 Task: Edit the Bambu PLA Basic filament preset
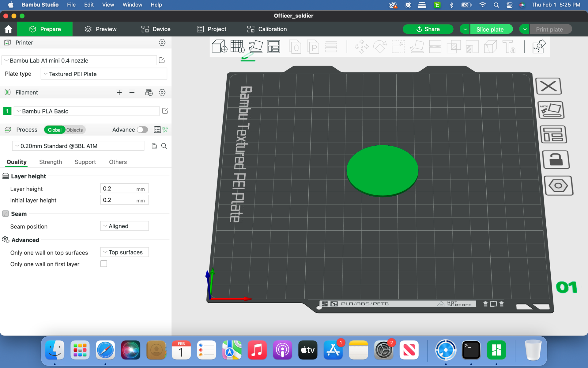(165, 111)
